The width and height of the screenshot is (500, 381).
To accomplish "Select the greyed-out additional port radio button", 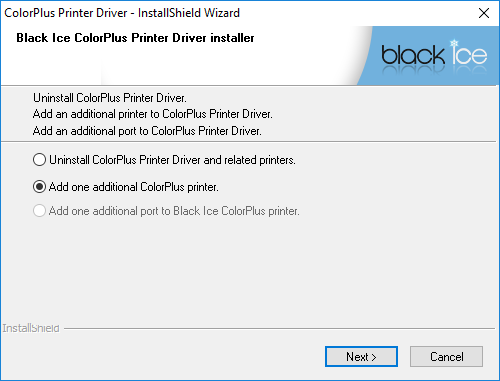I will coord(39,211).
